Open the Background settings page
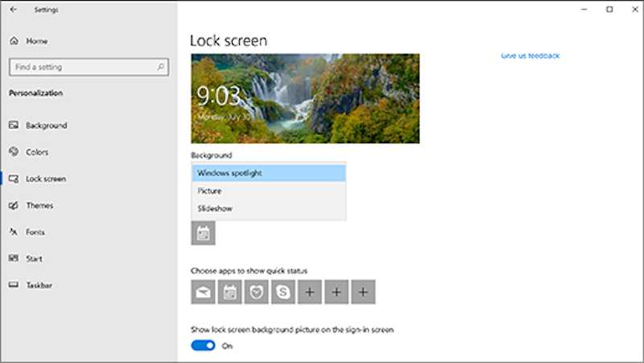 click(46, 126)
